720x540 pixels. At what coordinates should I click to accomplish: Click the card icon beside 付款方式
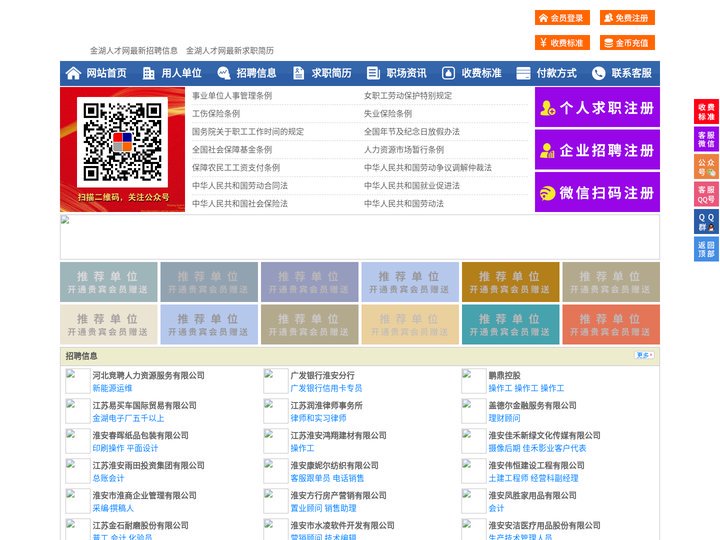(x=523, y=73)
